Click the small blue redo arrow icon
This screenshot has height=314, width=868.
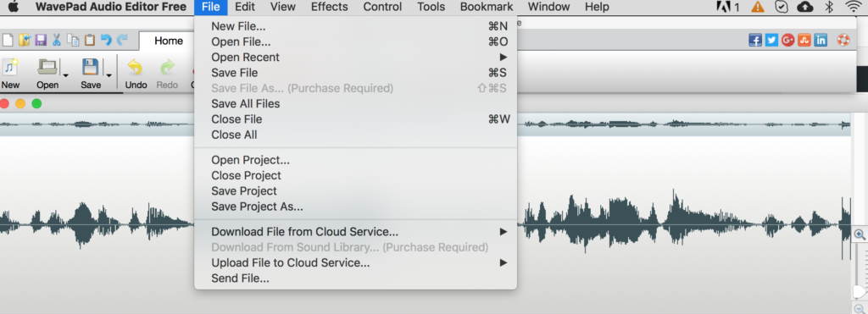122,40
